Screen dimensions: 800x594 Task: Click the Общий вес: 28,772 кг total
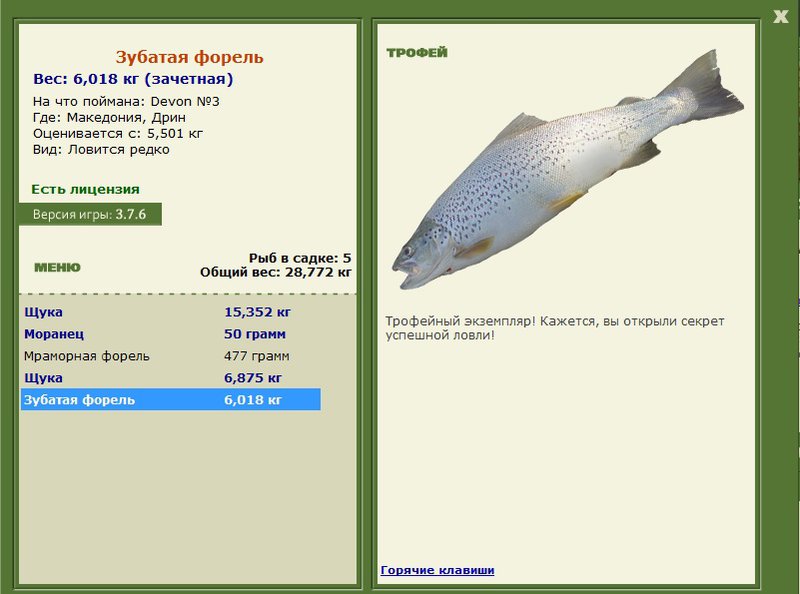[x=276, y=272]
